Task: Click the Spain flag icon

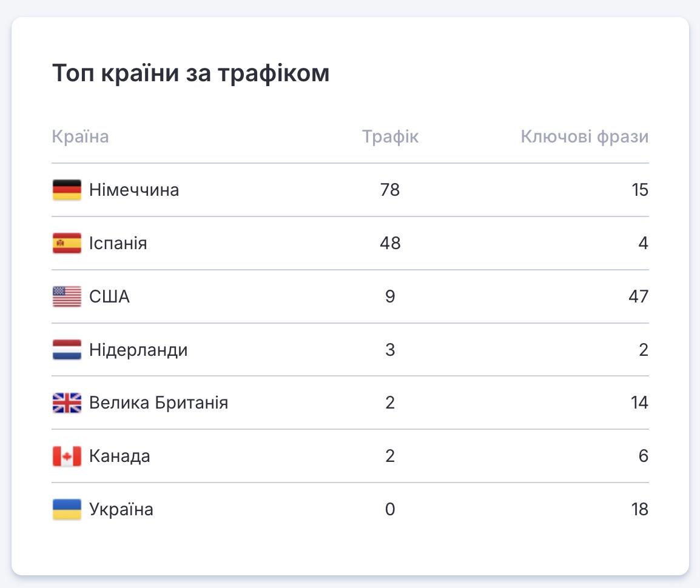Action: [67, 244]
